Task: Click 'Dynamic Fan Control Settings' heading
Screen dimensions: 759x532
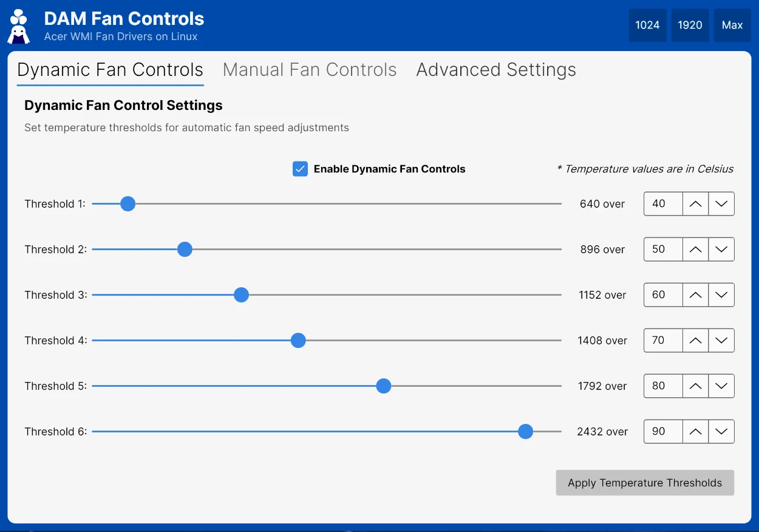Action: 123,105
